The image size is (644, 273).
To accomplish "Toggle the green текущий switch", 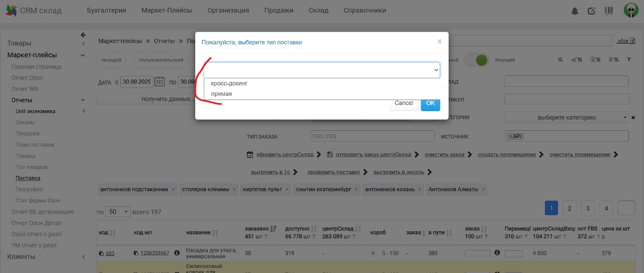I will 476,60.
